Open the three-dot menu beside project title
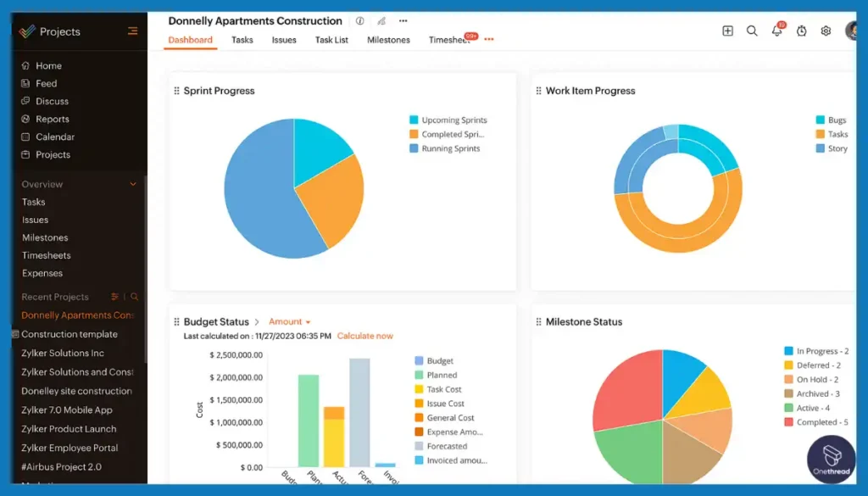 (403, 21)
